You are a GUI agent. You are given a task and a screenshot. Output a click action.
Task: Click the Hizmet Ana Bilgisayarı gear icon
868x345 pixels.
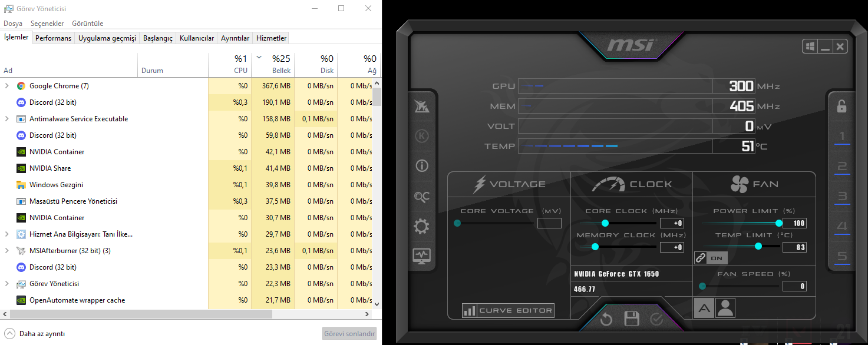pyautogui.click(x=21, y=234)
